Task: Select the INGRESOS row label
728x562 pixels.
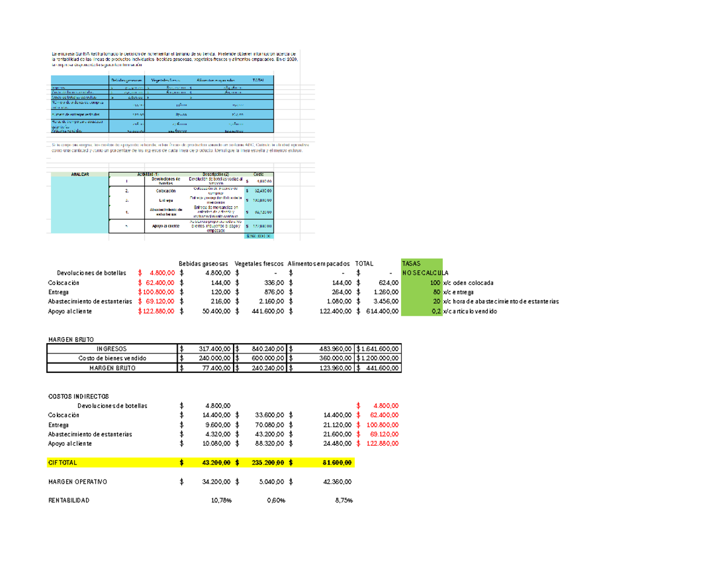Action: (112, 349)
